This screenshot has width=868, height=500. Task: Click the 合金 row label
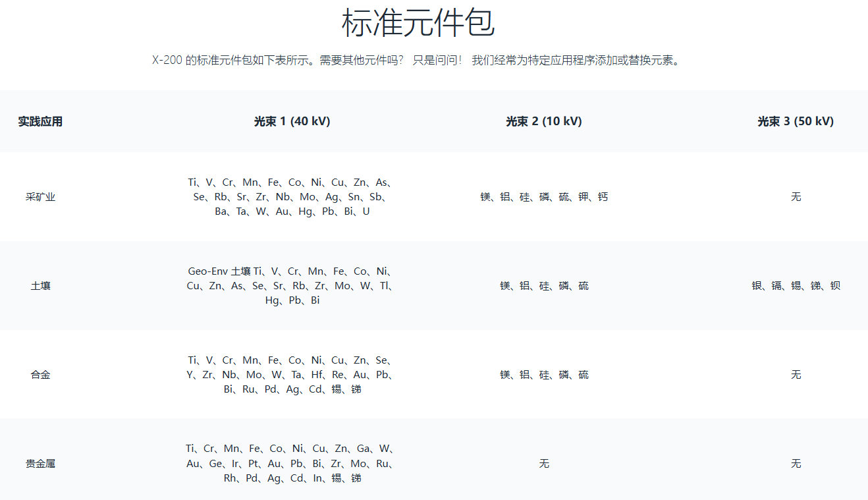tap(40, 375)
